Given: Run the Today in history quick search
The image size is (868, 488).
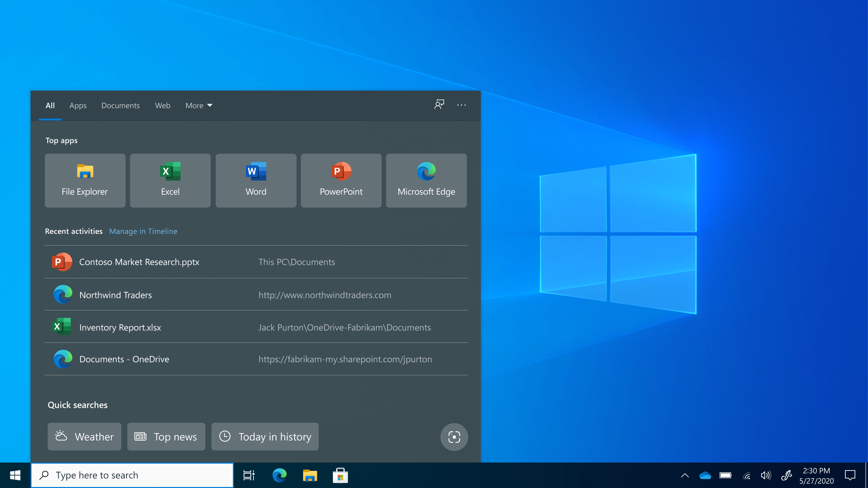Looking at the screenshot, I should (x=265, y=436).
